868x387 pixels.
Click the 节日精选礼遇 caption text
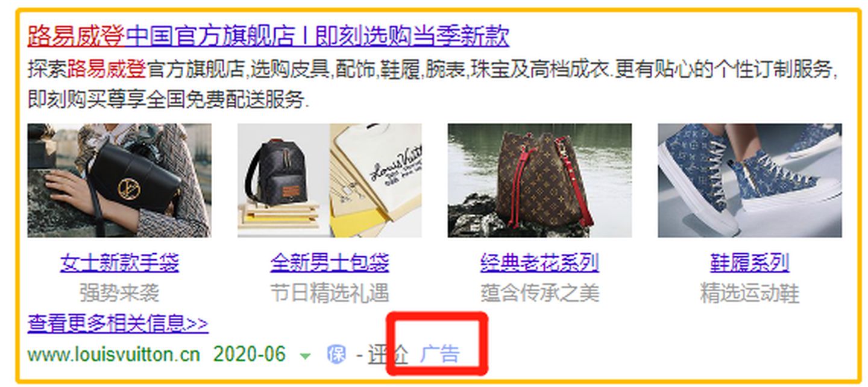[330, 294]
